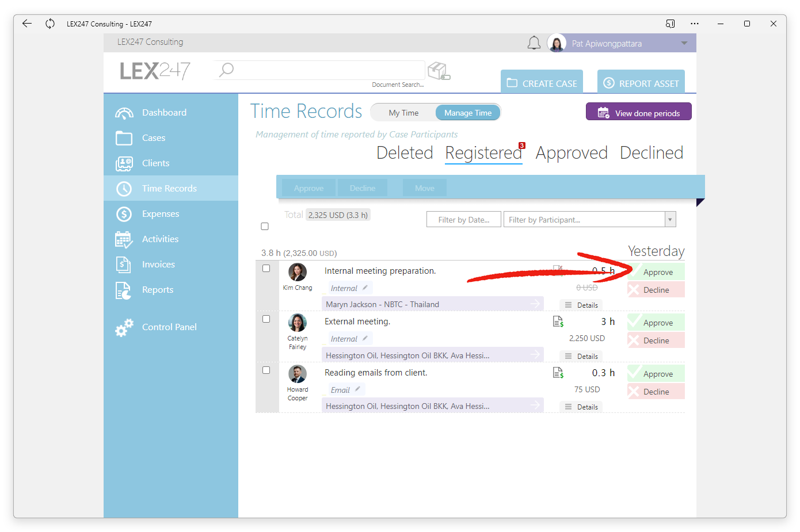The width and height of the screenshot is (800, 532).
Task: Tick the checkbox for Reading emails from client
Action: (x=266, y=370)
